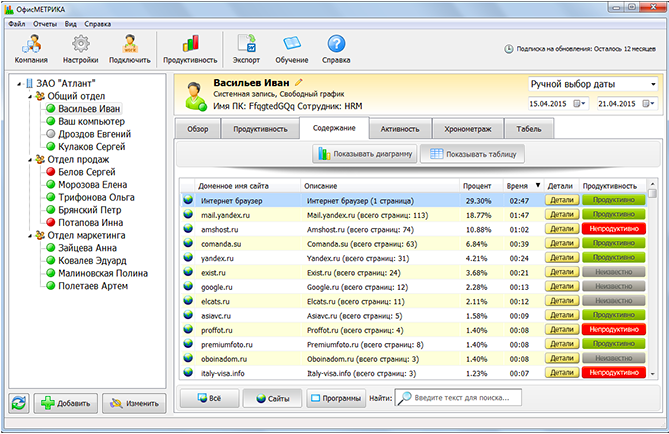Image resolution: width=669 pixels, height=434 pixels.
Task: Click the Подключить toolbar icon
Action: pyautogui.click(x=130, y=46)
